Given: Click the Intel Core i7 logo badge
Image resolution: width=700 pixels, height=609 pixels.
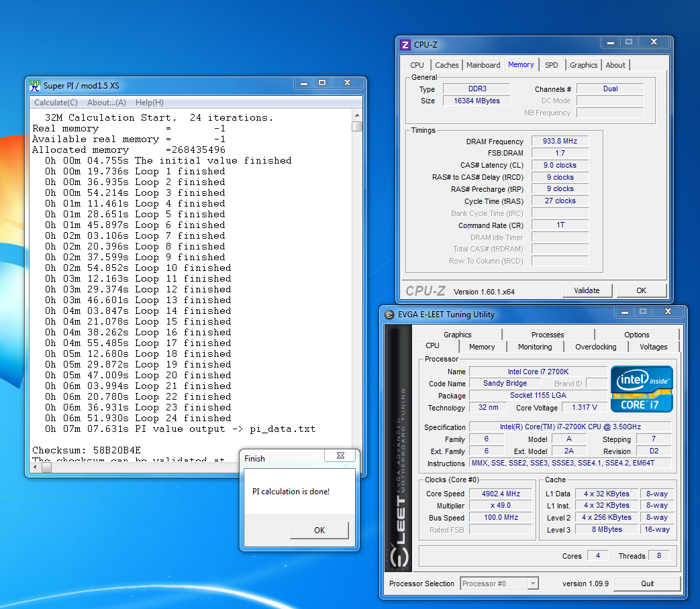Looking at the screenshot, I should 642,388.
